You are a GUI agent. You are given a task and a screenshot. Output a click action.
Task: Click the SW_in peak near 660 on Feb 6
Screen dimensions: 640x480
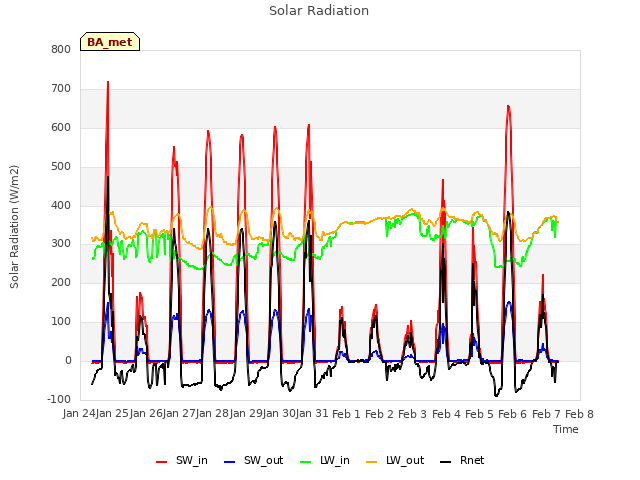[508, 106]
